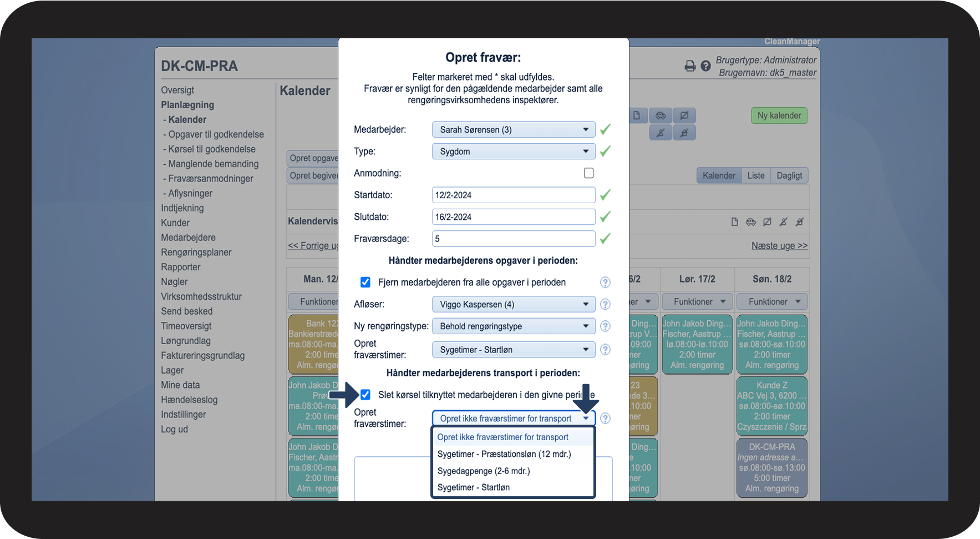The height and width of the screenshot is (539, 980).
Task: Click help icon beside Fjern medarbejderen checkbox
Action: point(605,283)
